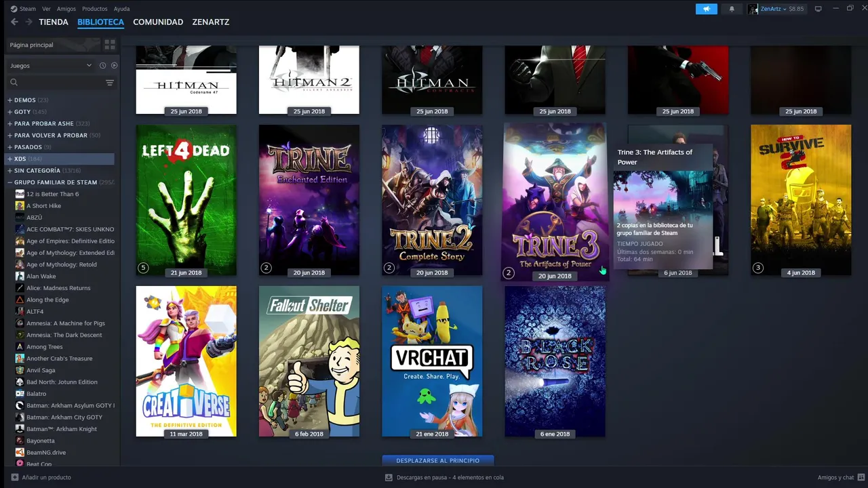
Task: Open the Juegos filter dropdown
Action: click(x=51, y=66)
